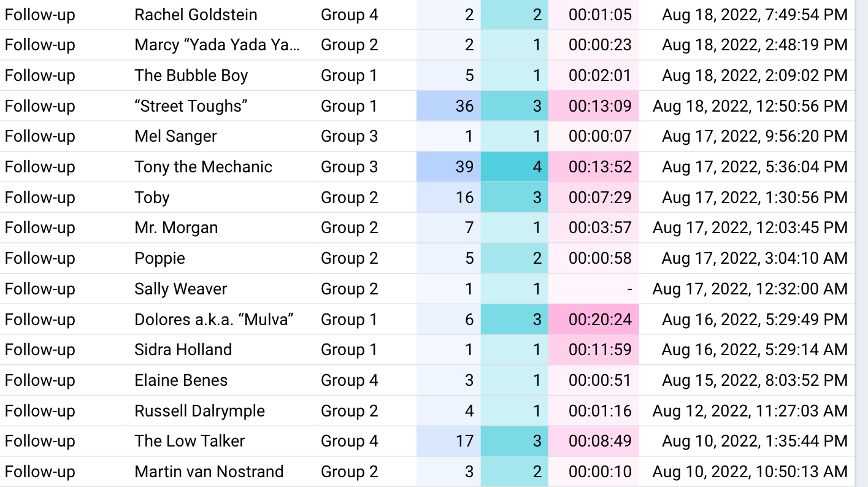The width and height of the screenshot is (868, 487).
Task: Select the Tony the Mechanic row name
Action: coord(203,167)
